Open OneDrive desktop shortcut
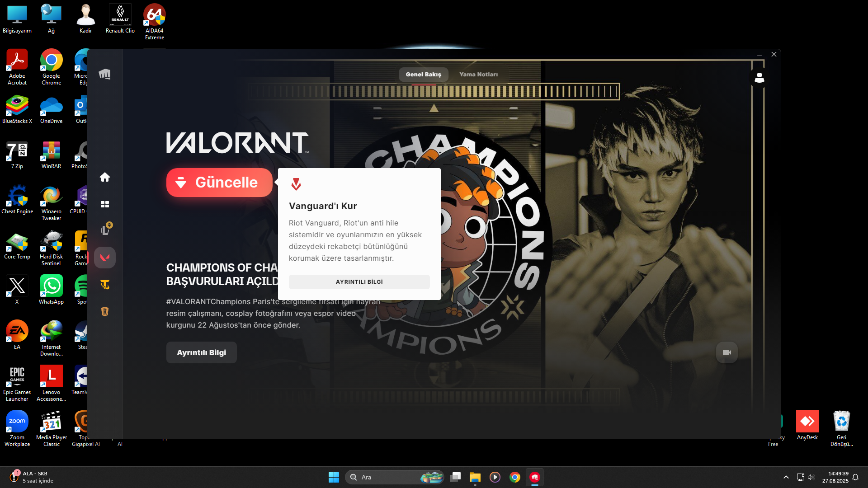Image resolution: width=868 pixels, height=488 pixels. (x=52, y=110)
